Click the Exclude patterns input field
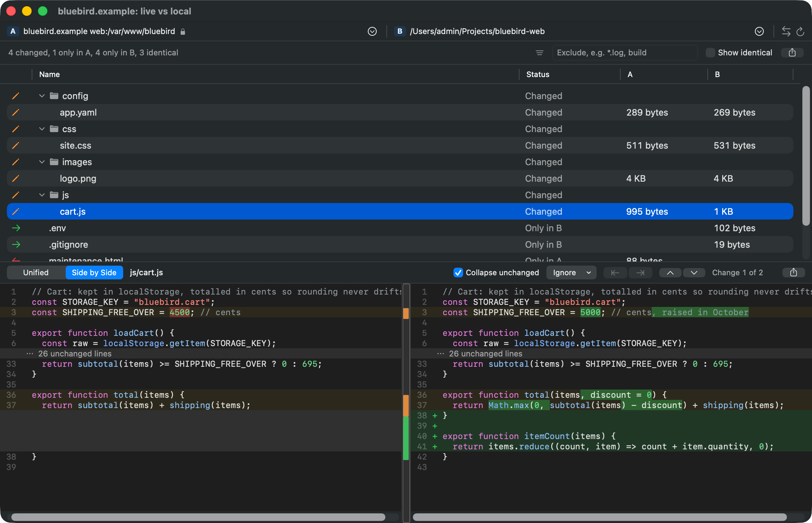This screenshot has height=523, width=812. [624, 53]
